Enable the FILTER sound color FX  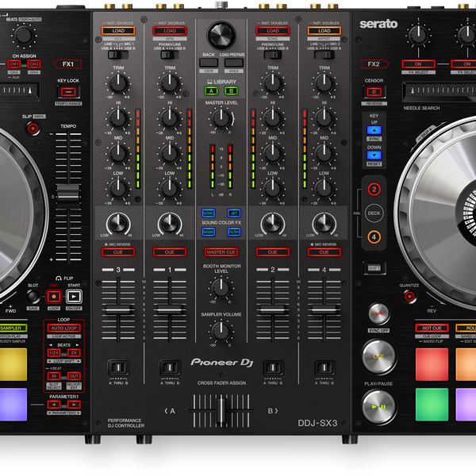(234, 232)
